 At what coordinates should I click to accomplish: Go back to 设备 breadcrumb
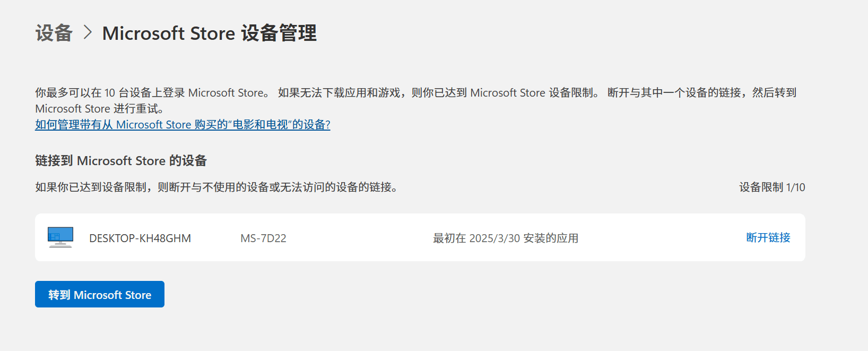[54, 33]
